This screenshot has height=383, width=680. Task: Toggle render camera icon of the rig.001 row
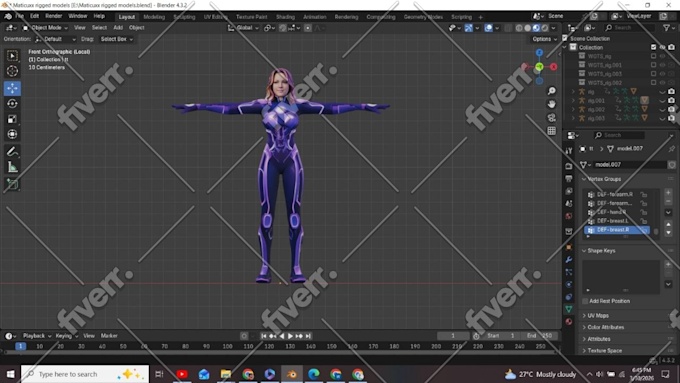[x=671, y=100]
